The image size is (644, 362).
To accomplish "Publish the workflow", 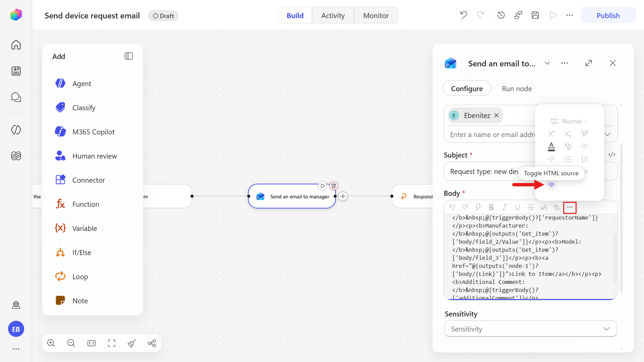I will click(608, 15).
